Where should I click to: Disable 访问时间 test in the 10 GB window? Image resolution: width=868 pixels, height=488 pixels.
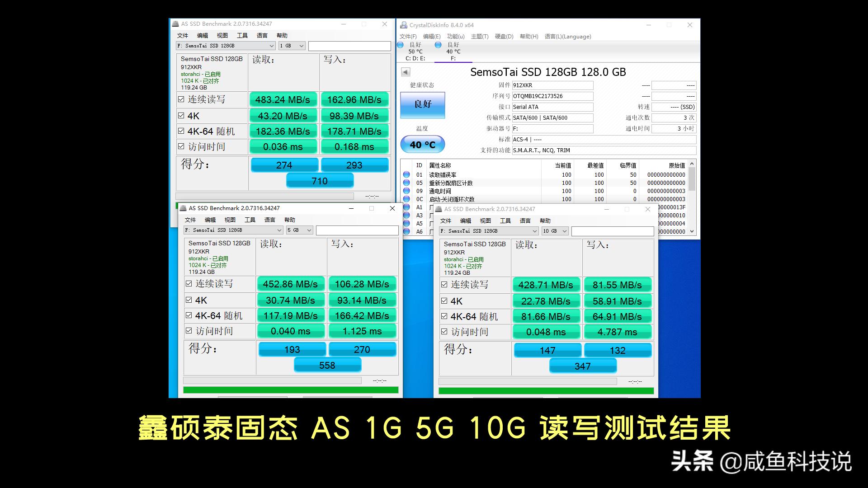pyautogui.click(x=444, y=331)
